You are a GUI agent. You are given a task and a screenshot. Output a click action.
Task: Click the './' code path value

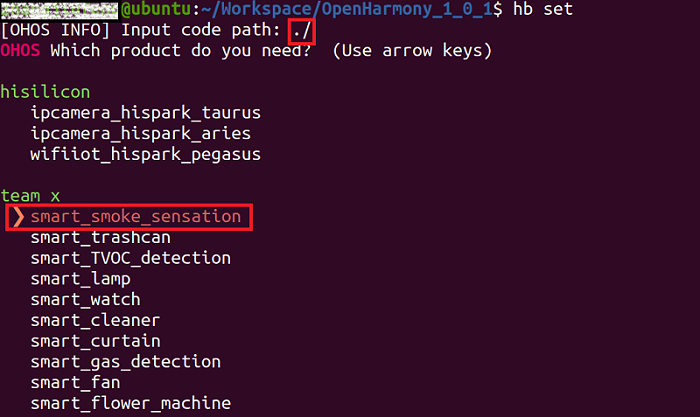[x=301, y=30]
